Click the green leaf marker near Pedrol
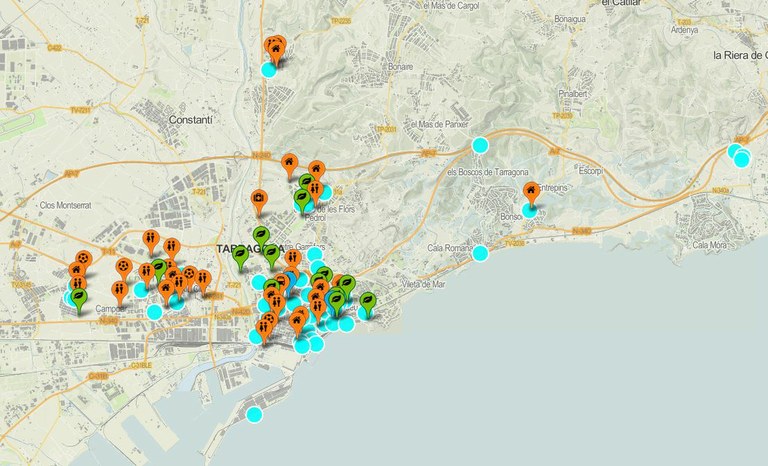768x466 pixels. tap(301, 200)
